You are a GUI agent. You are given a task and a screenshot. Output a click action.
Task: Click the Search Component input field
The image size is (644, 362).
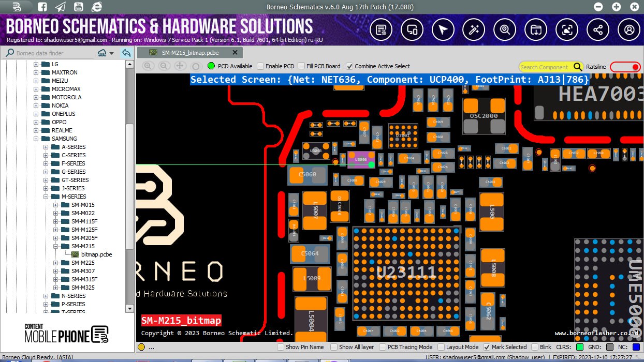pyautogui.click(x=546, y=67)
